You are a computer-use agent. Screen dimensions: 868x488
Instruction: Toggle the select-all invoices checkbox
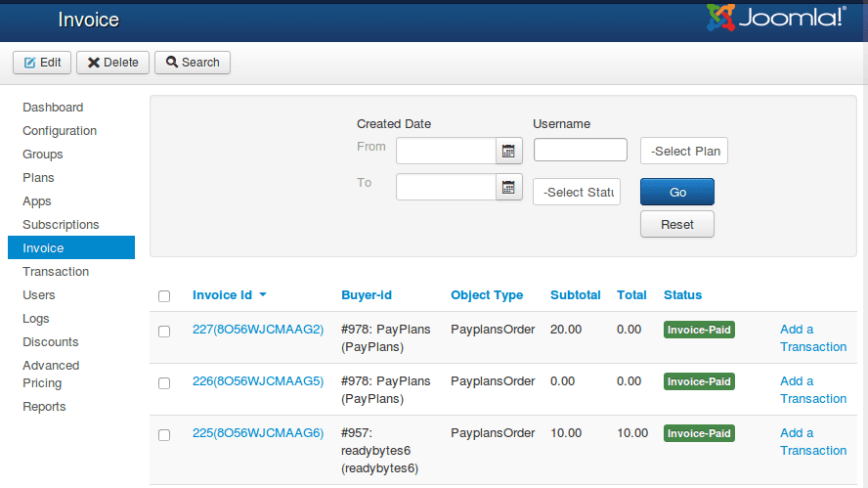(164, 296)
